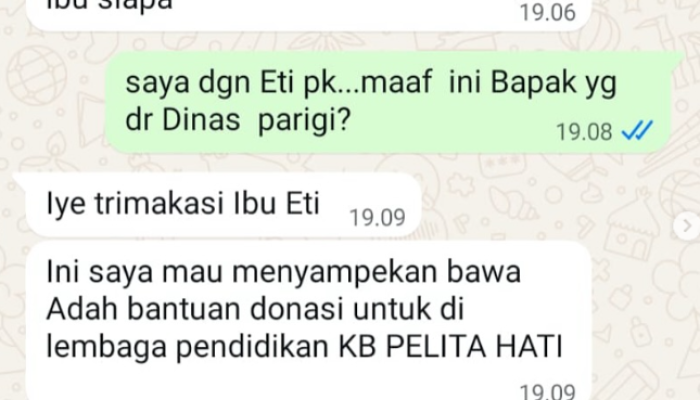Select the partially visible 'Ibu siapa' message
Viewport: 700px width, 400px height.
[x=308, y=14]
